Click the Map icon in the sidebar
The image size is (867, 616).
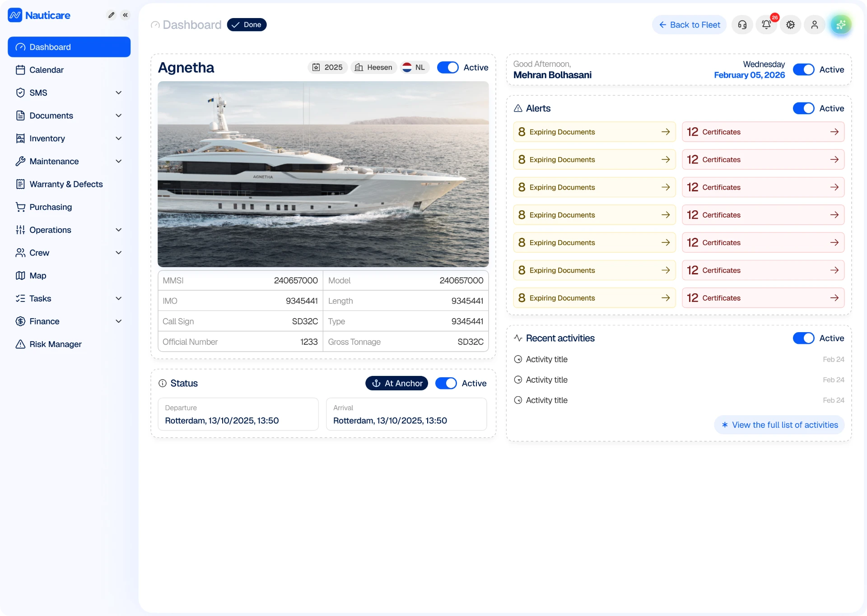click(20, 276)
